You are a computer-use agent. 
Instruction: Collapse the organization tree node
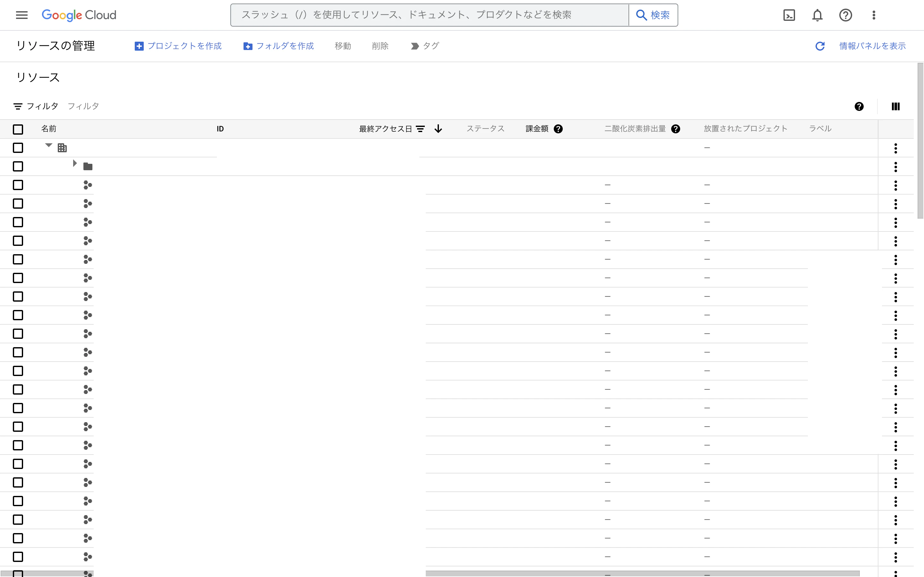point(48,145)
